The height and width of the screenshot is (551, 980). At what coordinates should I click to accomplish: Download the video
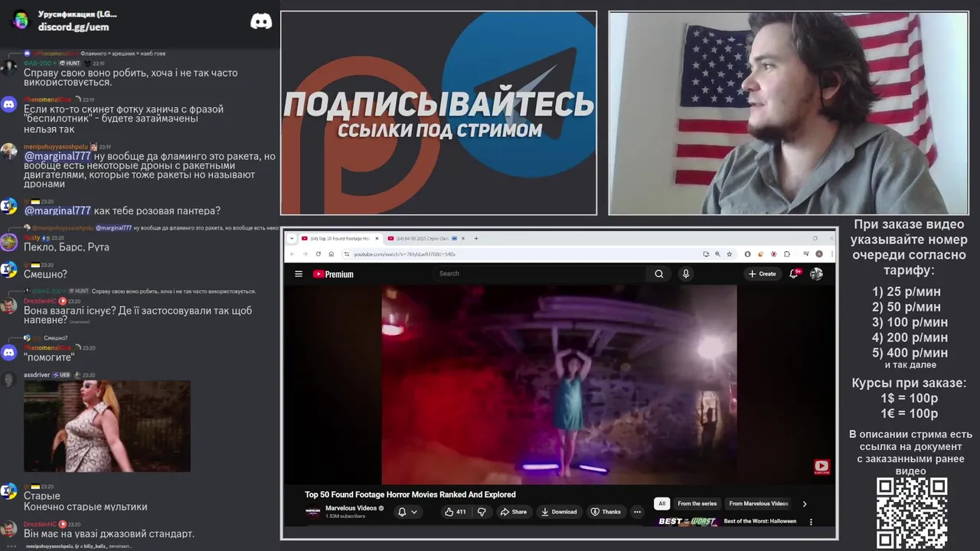(559, 512)
